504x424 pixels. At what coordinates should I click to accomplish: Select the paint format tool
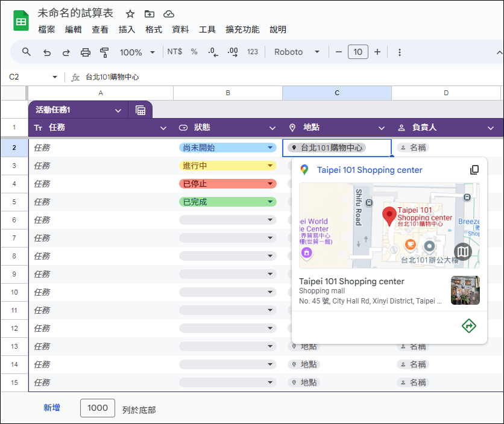tap(104, 52)
